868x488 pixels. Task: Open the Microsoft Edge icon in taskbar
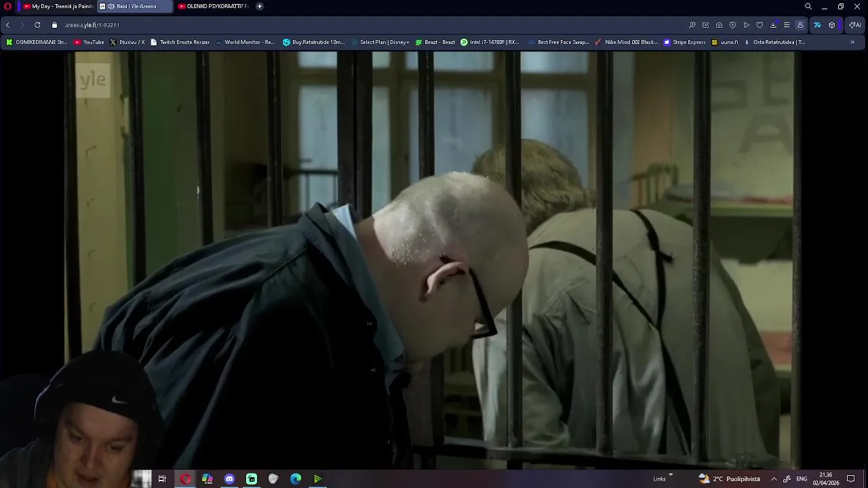[x=296, y=479]
